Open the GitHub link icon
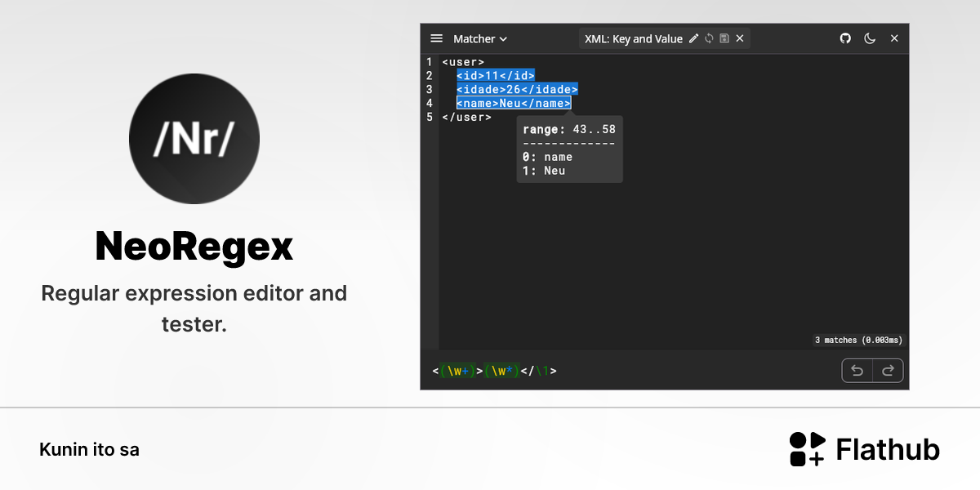The width and height of the screenshot is (980, 490). click(x=845, y=38)
